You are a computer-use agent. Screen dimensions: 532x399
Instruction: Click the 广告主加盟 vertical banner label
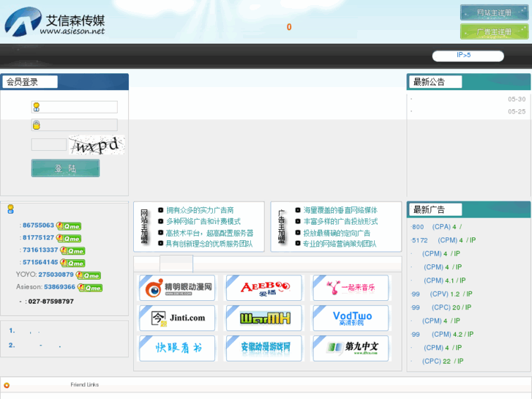pyautogui.click(x=282, y=226)
